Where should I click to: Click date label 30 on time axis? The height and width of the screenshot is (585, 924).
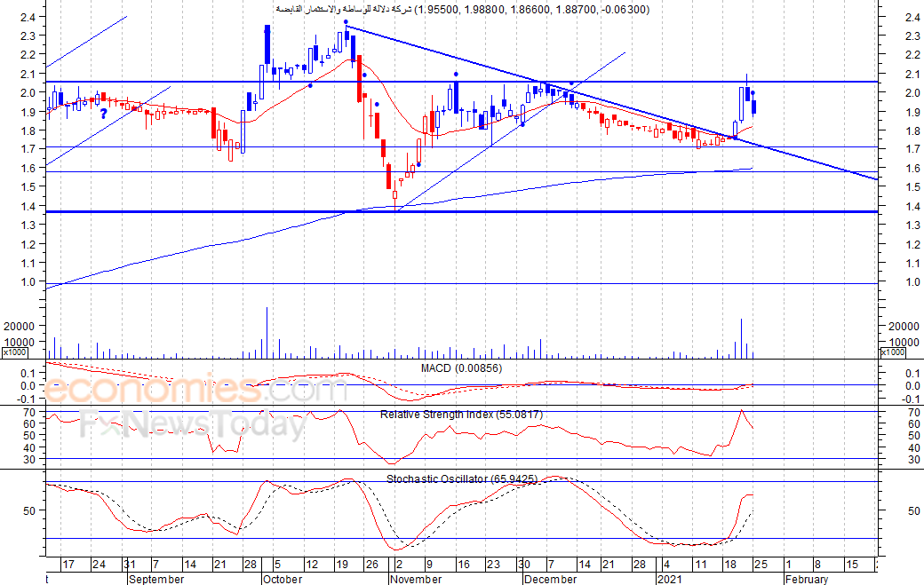[x=524, y=565]
